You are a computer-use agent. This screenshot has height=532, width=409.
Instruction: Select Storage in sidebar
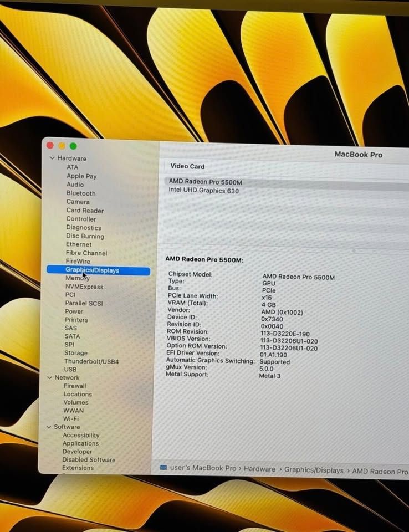pos(76,353)
